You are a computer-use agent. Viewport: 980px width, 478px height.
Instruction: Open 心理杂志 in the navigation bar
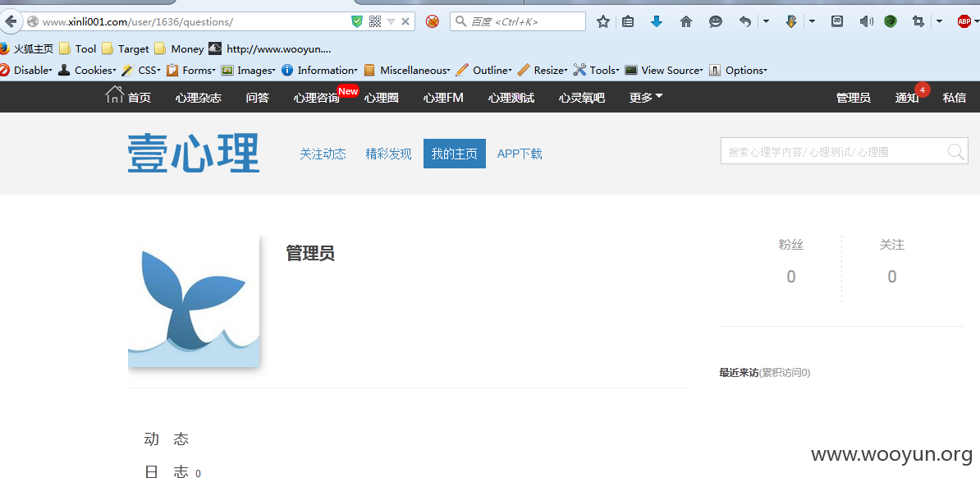pyautogui.click(x=198, y=98)
